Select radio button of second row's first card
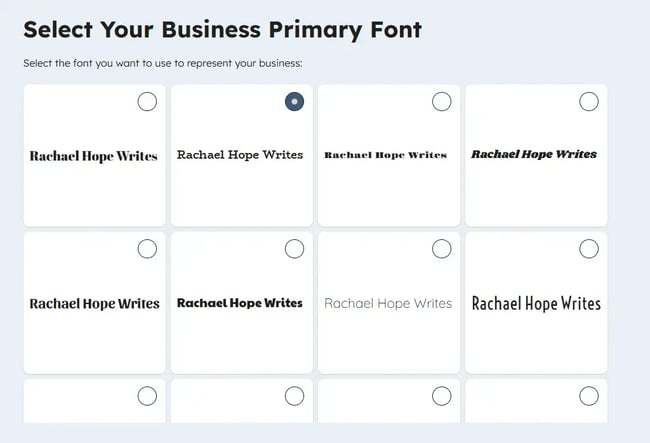Viewport: 650px width, 443px height. (x=147, y=249)
